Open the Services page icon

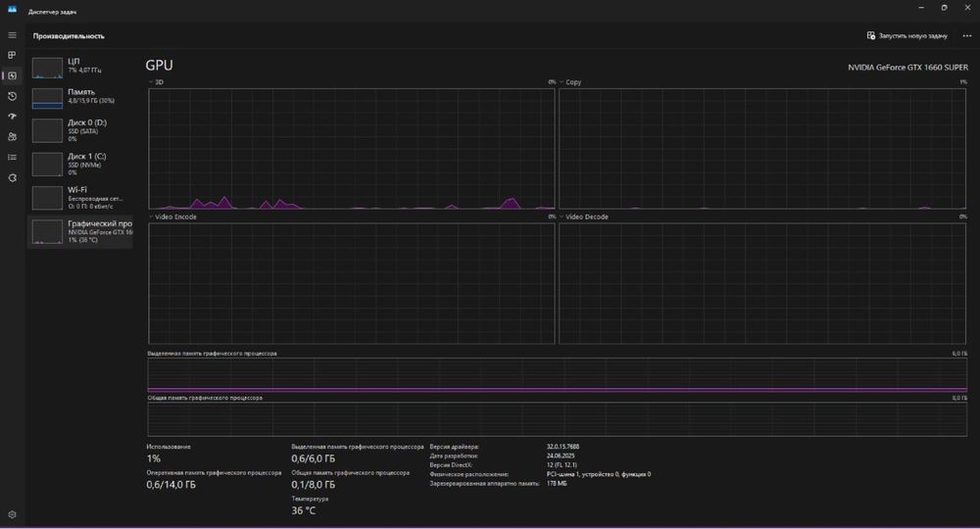pos(12,178)
